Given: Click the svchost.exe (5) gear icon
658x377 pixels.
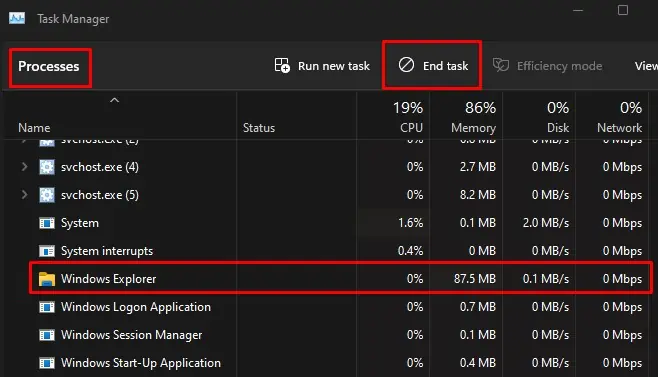Looking at the screenshot, I should [x=47, y=195].
